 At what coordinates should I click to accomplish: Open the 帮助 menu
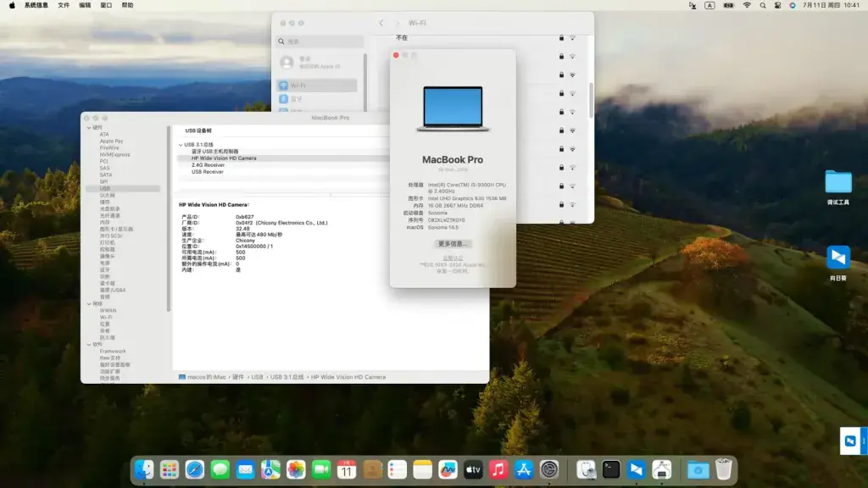click(127, 5)
